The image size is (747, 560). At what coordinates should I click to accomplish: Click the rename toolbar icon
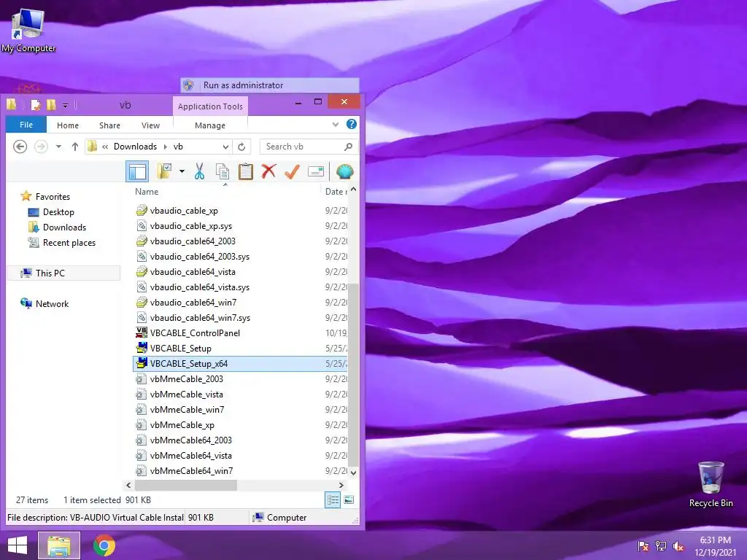point(316,171)
